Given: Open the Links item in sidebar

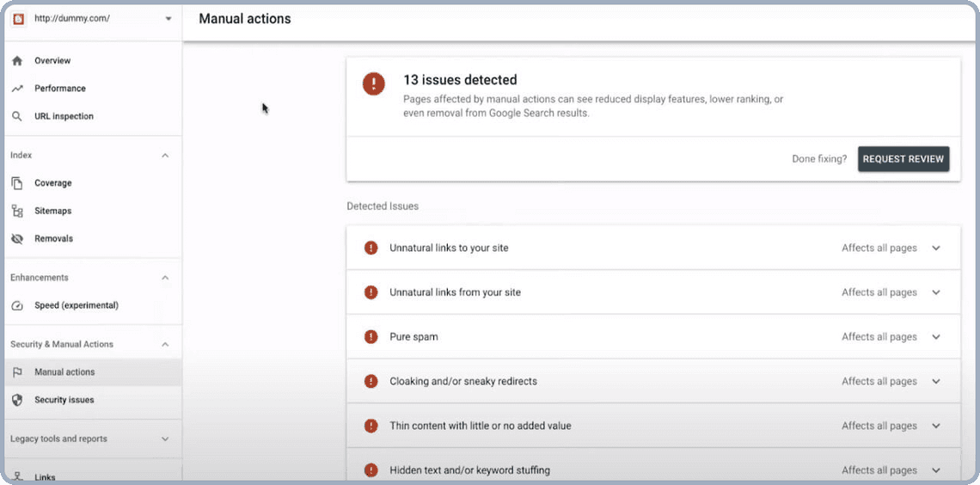Looking at the screenshot, I should pos(45,476).
